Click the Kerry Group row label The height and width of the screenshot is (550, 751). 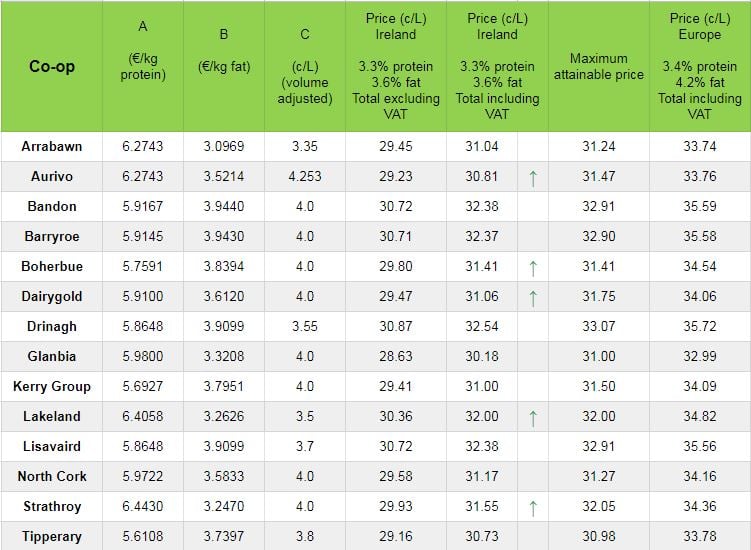[x=51, y=387]
